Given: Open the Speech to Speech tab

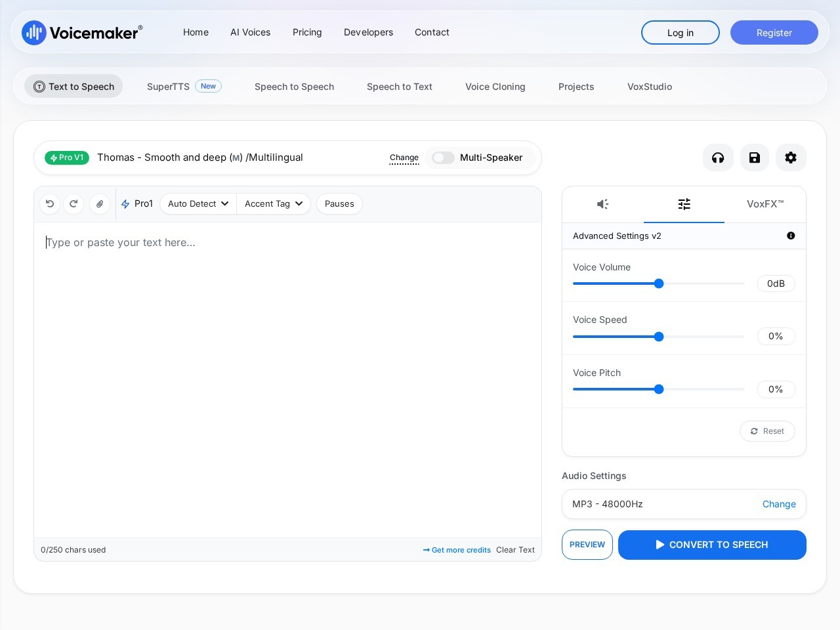Looking at the screenshot, I should click(x=295, y=87).
